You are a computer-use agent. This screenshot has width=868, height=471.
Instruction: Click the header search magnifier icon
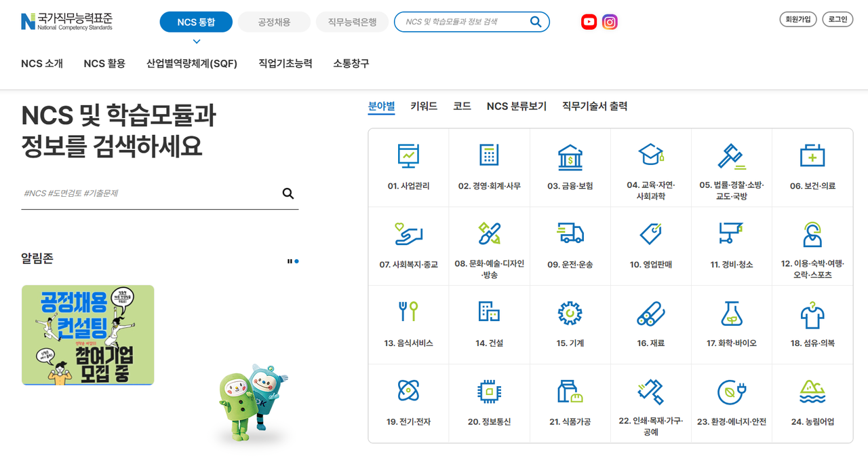pos(536,22)
